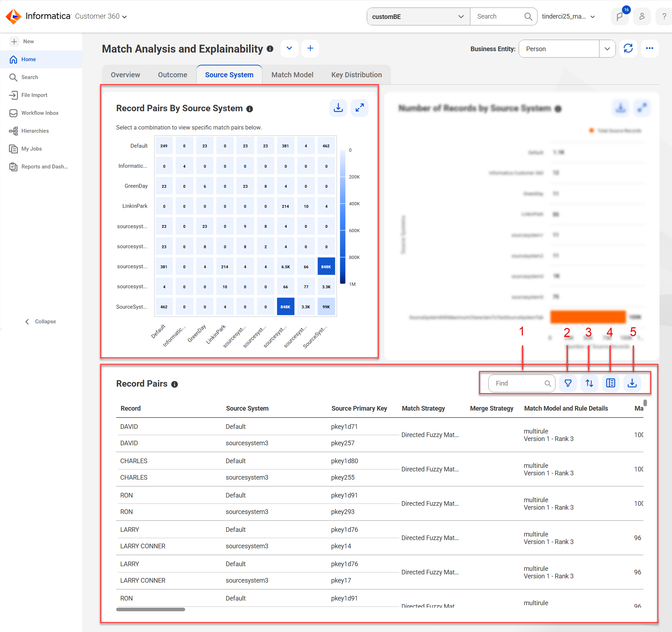Image resolution: width=672 pixels, height=632 pixels.
Task: Click the vertical scrollbar of Record Pairs table
Action: coord(645,403)
